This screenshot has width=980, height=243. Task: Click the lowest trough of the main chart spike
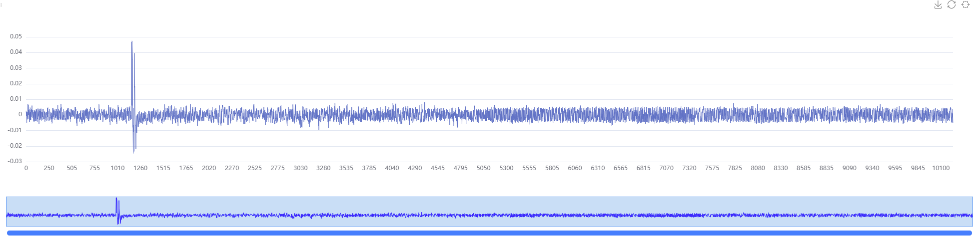click(x=133, y=152)
